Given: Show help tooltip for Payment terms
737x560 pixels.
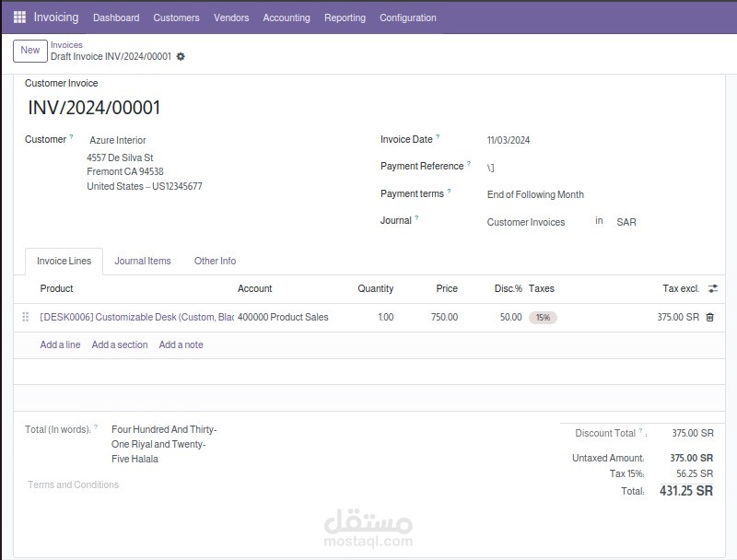Looking at the screenshot, I should [449, 191].
